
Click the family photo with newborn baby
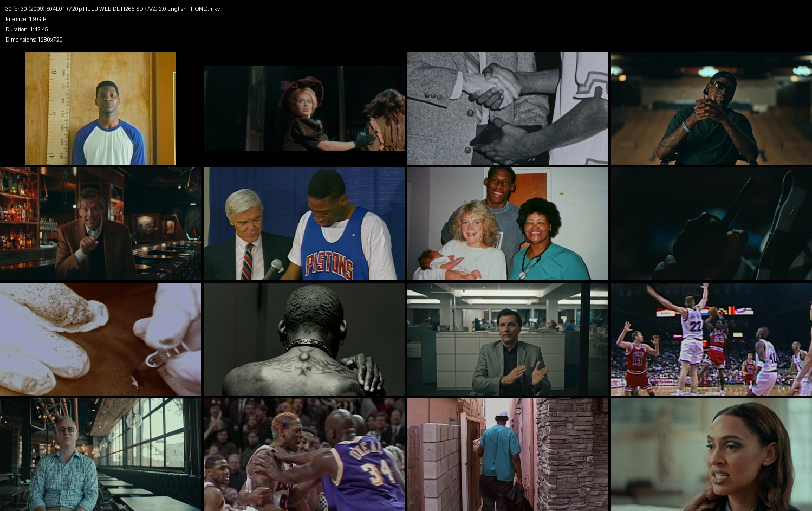click(x=508, y=224)
